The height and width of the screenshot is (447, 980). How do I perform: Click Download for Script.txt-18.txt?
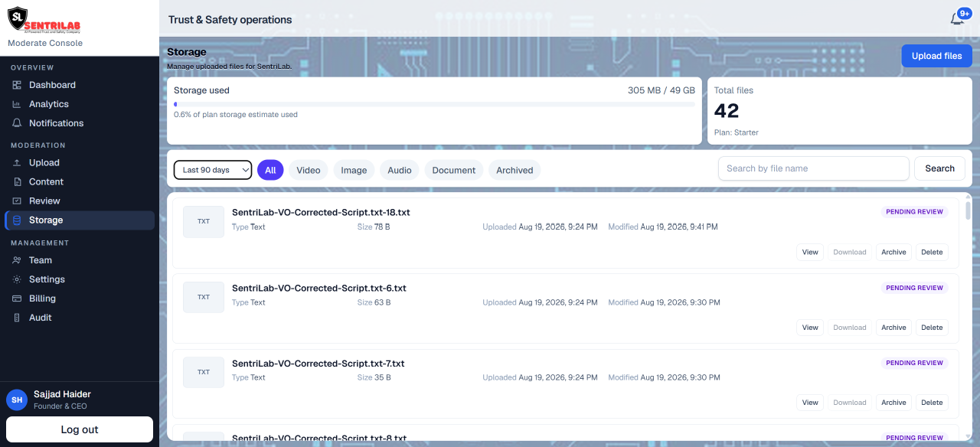[x=850, y=252]
